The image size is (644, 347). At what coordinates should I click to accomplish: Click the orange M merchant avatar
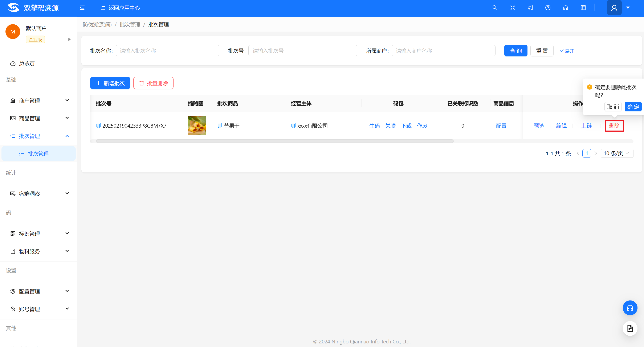point(13,32)
